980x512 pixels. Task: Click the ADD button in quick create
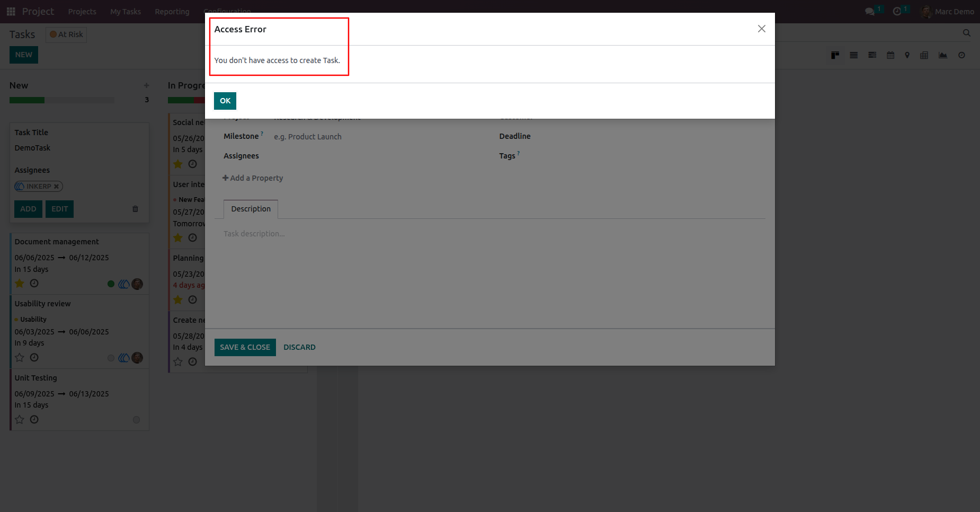point(28,209)
